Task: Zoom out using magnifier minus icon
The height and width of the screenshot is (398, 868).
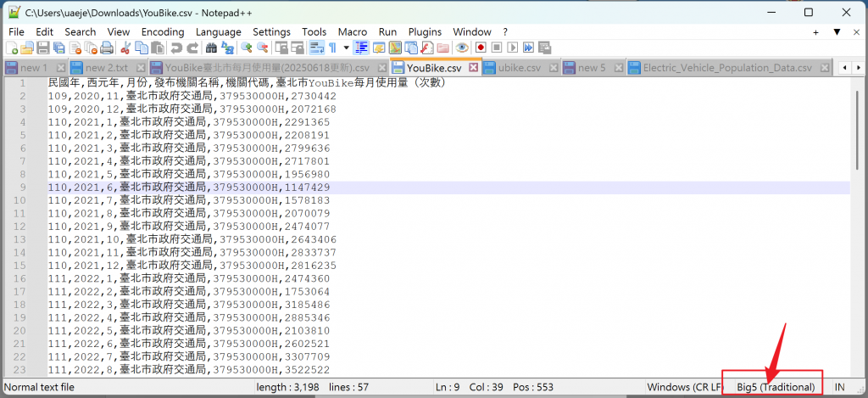Action: click(x=263, y=48)
